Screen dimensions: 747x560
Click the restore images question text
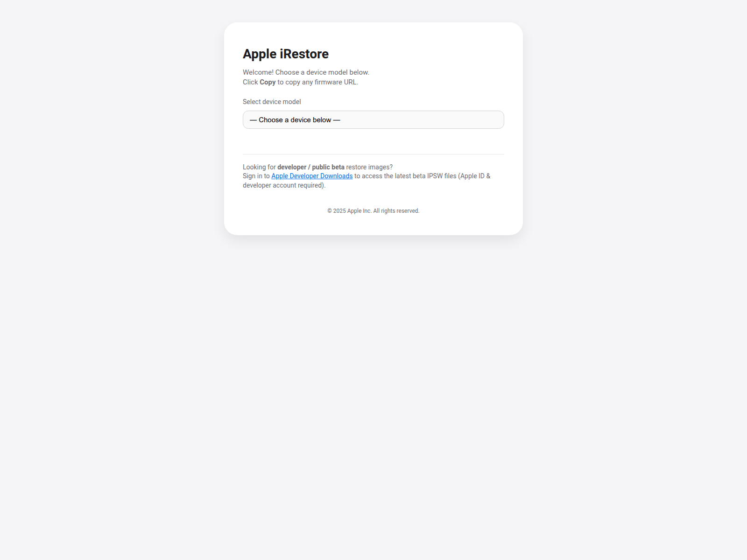point(369,167)
